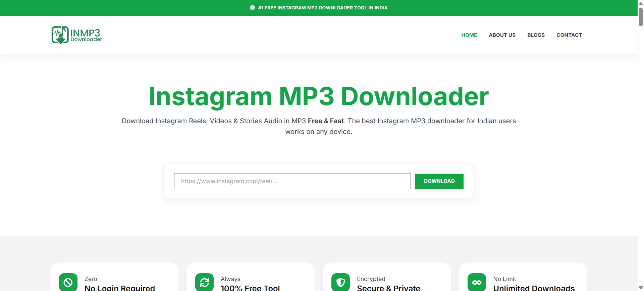Screen dimensions: 644x291
Task: Click the 'No Limit' label text
Action: [x=504, y=279]
